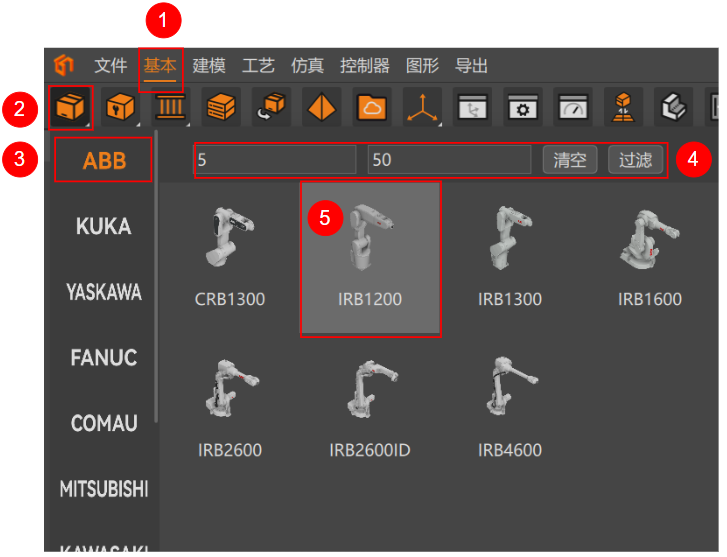The width and height of the screenshot is (727, 557).
Task: Select FANUC in the brand list
Action: coord(103,357)
